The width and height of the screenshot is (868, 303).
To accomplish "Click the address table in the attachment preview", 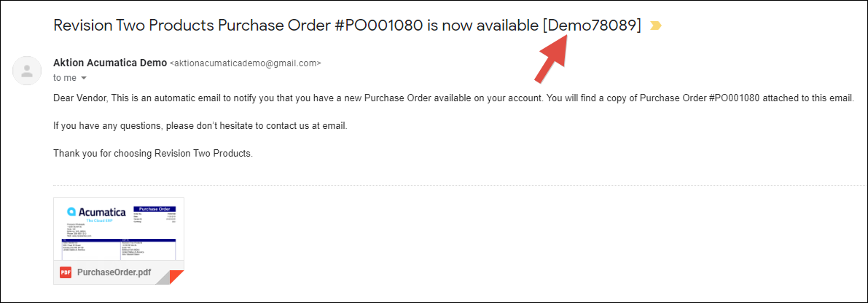I will [x=119, y=248].
